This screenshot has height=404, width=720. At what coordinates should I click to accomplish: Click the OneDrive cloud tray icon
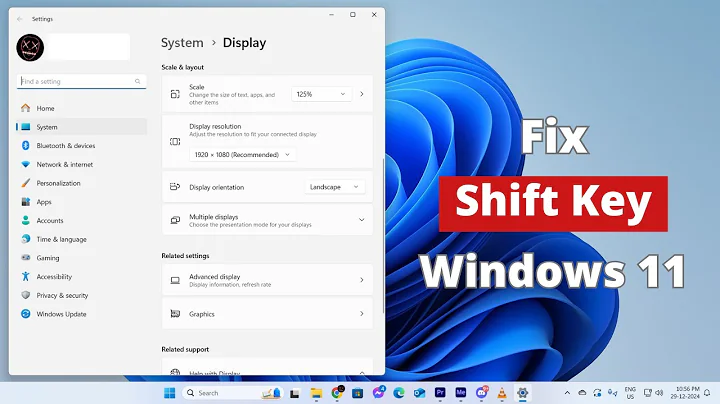(582, 393)
